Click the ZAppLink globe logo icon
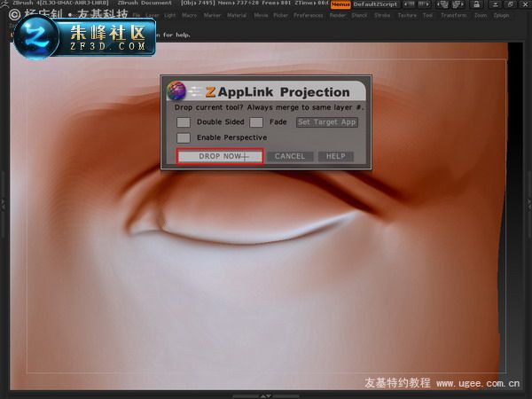Image resolution: width=532 pixels, height=399 pixels. tap(176, 90)
